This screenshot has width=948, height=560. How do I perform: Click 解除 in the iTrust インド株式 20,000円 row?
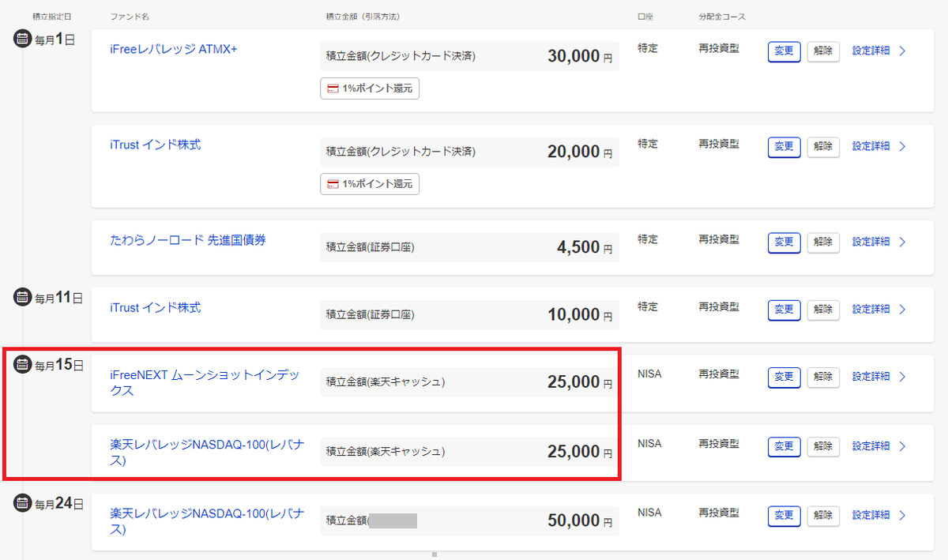(x=823, y=147)
